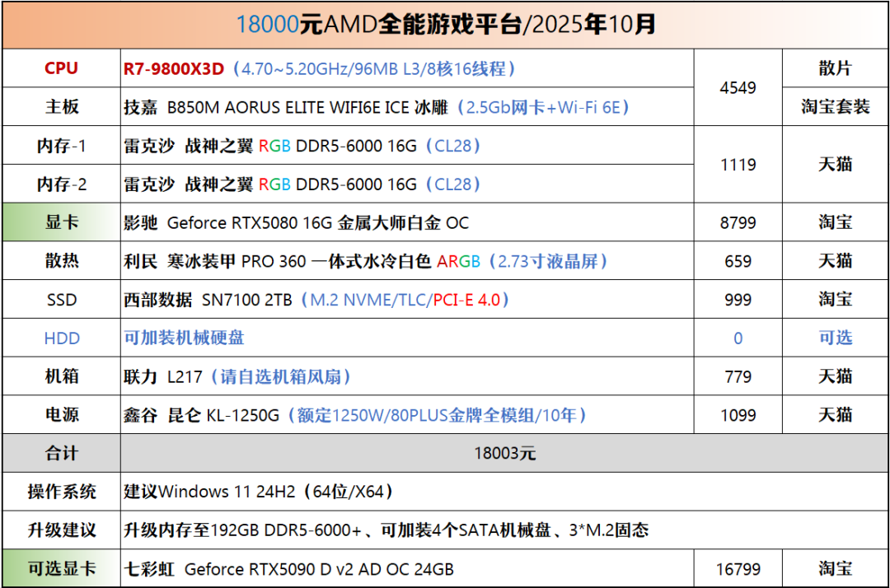Click the green 显卡 label cell
This screenshot has height=588, width=890.
coord(62,222)
